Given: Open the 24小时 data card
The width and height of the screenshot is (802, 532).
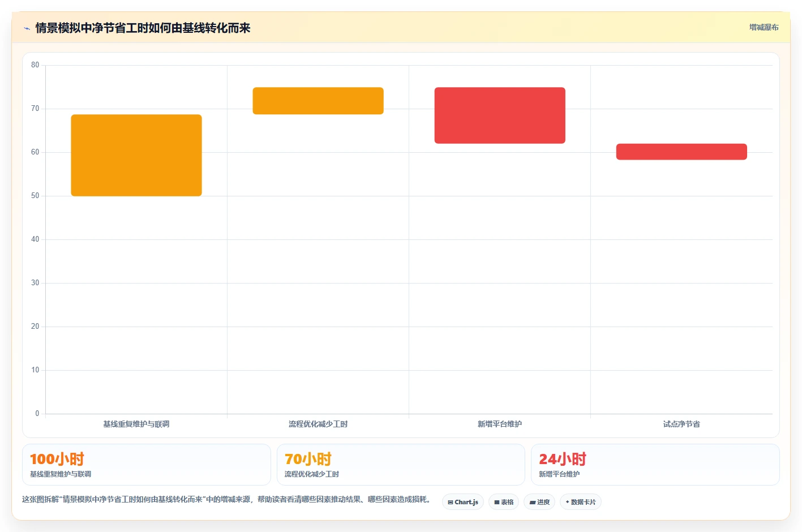Looking at the screenshot, I should (x=655, y=465).
